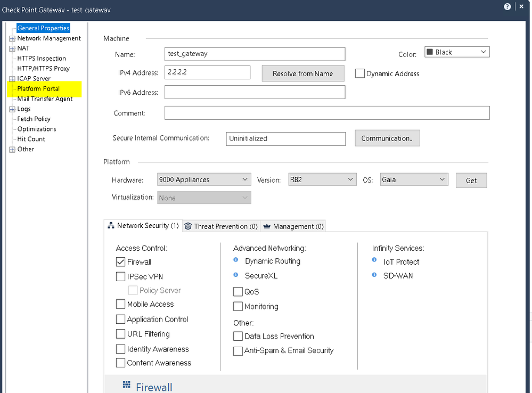This screenshot has width=532, height=393.
Task: Enable the IPSec VPN checkbox
Action: coord(120,276)
